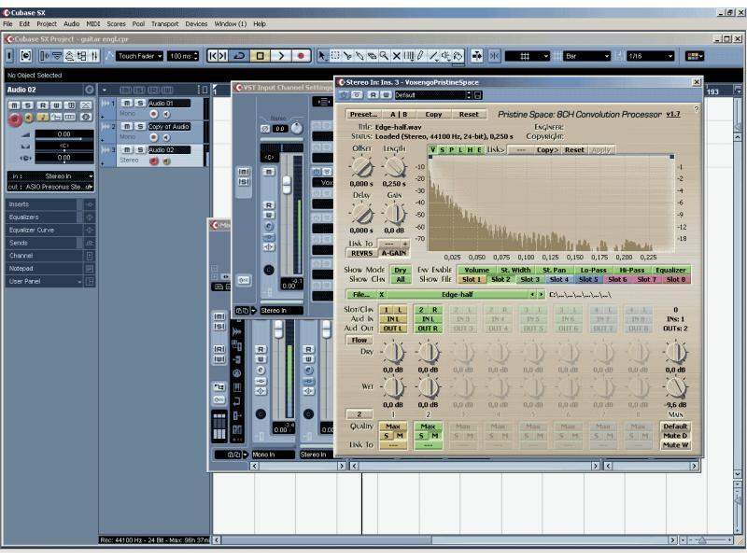Click the Preset... button in PristineSpace
Screen dimensions: 747x560
[362, 115]
